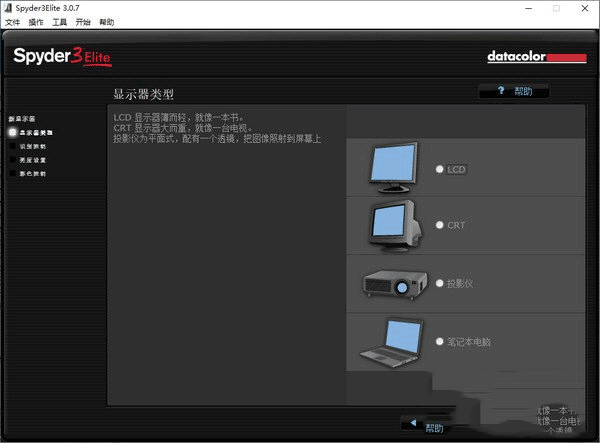600x443 pixels.
Task: Open the 文件 menu
Action: [12, 22]
